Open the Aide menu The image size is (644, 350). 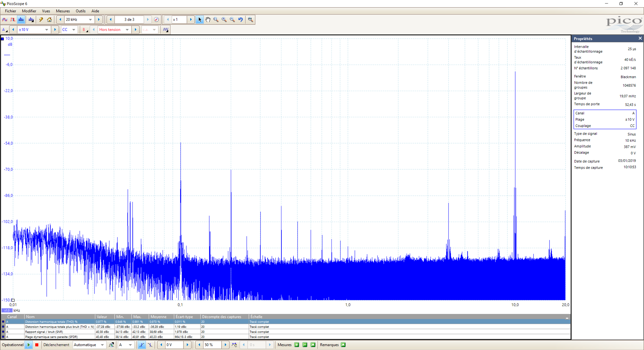[95, 11]
